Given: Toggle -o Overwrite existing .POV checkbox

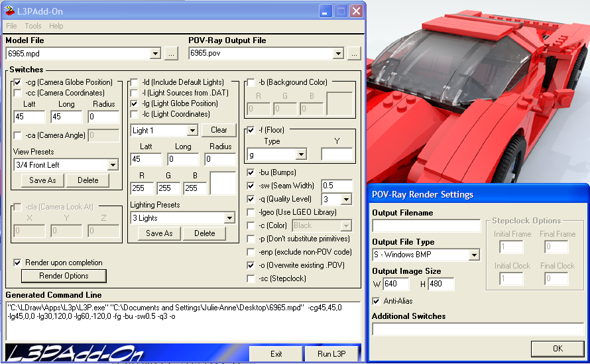Looking at the screenshot, I should pos(251,265).
